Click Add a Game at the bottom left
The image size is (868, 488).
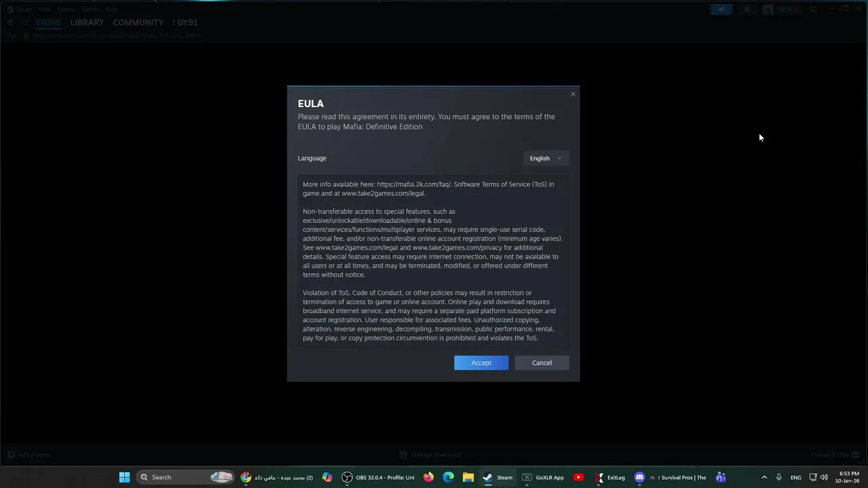coord(28,455)
